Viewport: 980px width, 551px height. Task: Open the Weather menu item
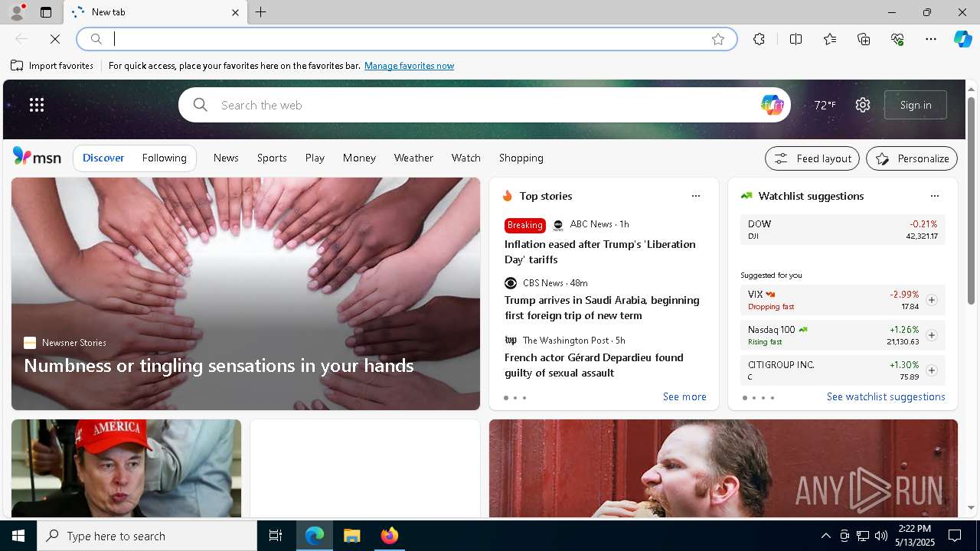(x=413, y=158)
